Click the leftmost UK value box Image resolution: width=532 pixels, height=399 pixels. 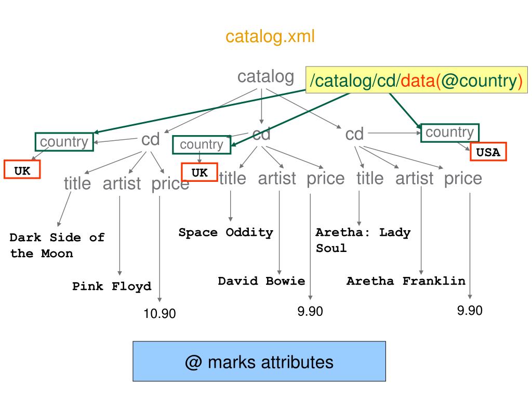click(22, 169)
